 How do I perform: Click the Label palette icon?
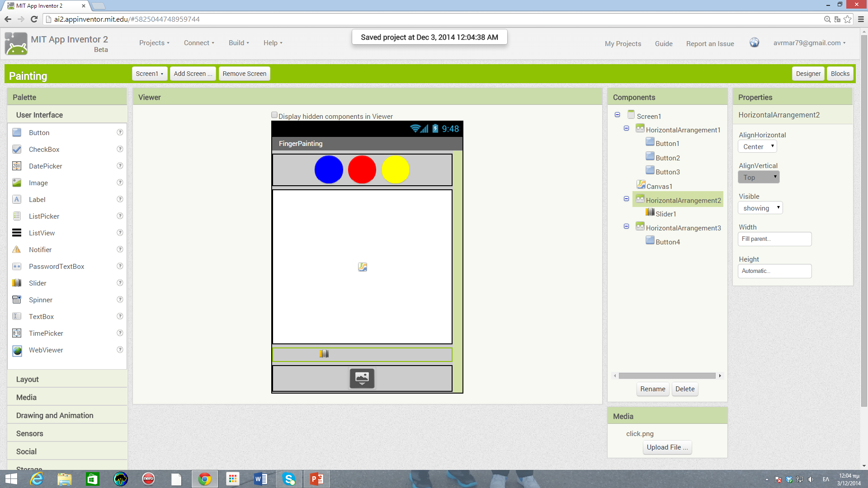[17, 199]
